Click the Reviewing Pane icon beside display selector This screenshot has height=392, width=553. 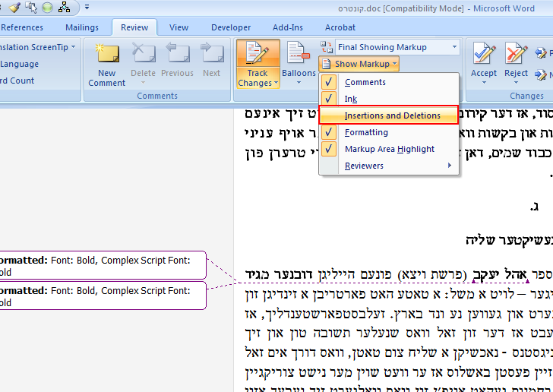tap(327, 47)
